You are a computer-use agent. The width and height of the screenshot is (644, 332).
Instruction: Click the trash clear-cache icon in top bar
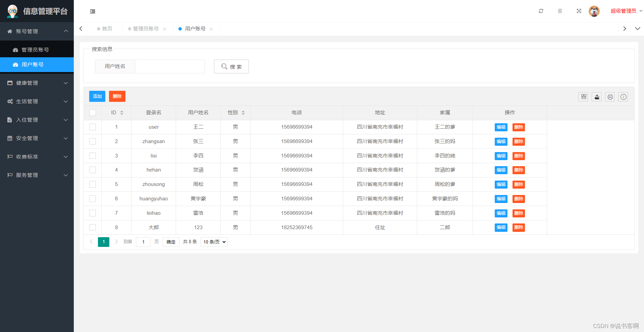[x=560, y=11]
